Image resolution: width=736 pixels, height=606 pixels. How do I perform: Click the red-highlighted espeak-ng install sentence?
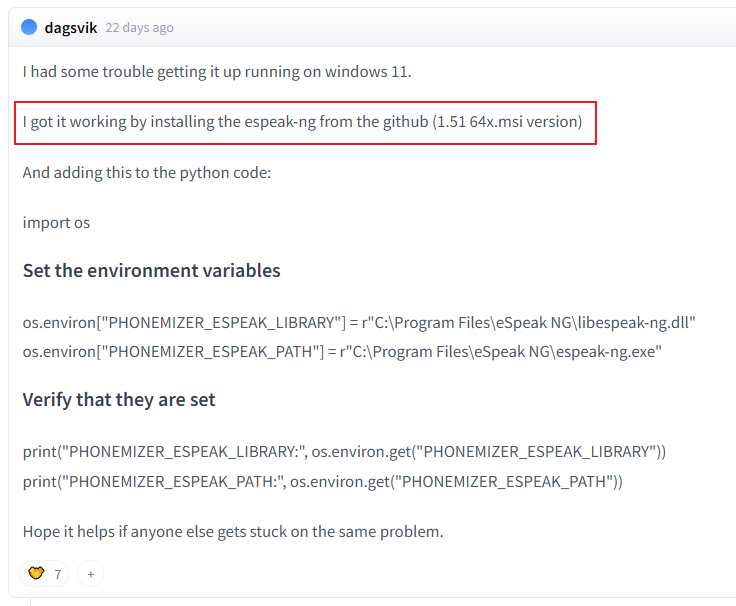tap(302, 122)
